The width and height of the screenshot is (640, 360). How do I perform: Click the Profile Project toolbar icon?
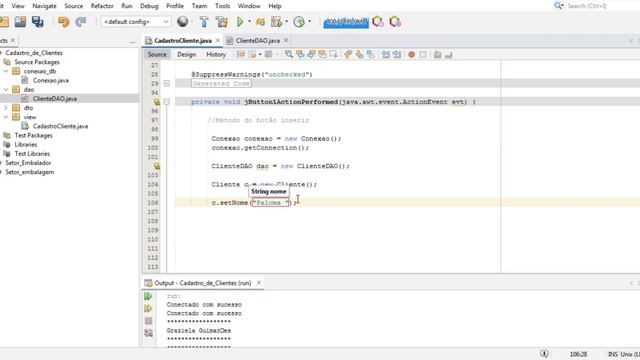pyautogui.click(x=276, y=22)
